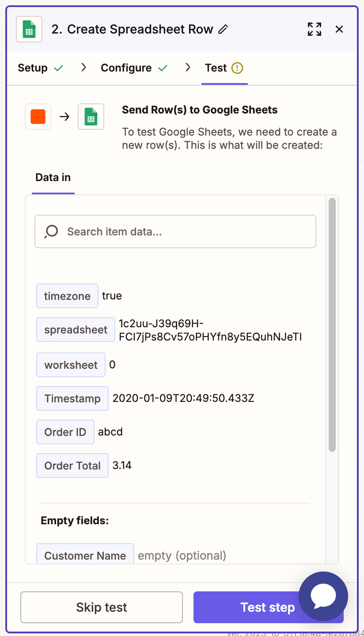
Task: Click the magnifier search icon
Action: pyautogui.click(x=51, y=231)
